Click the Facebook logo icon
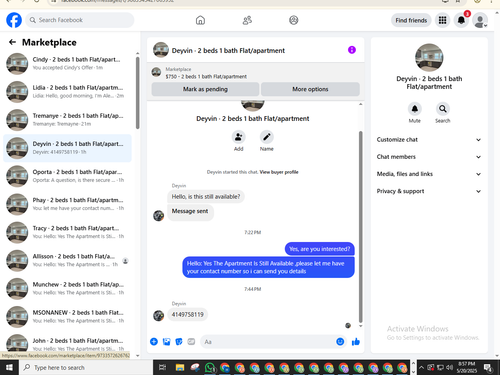The height and width of the screenshot is (375, 500). click(14, 20)
